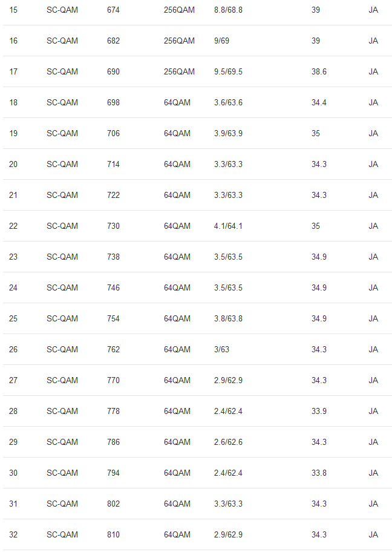Select channel number 20
This screenshot has width=392, height=552.
(13, 164)
